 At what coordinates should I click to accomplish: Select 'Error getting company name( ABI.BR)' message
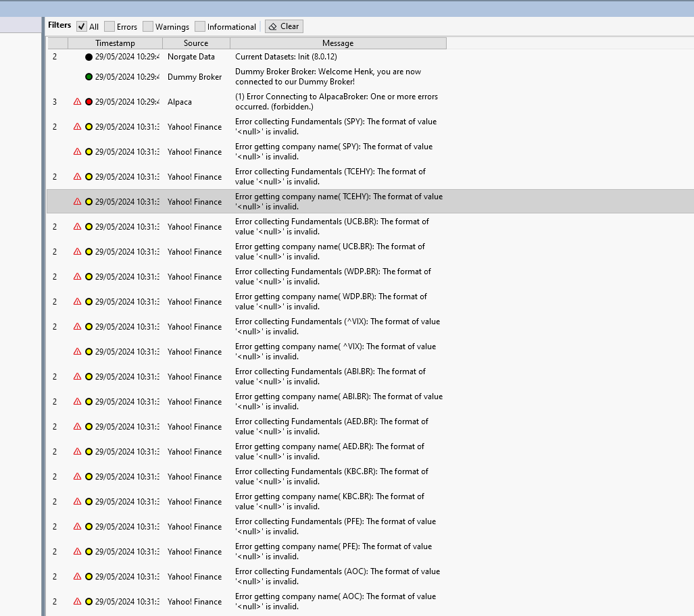coord(339,402)
